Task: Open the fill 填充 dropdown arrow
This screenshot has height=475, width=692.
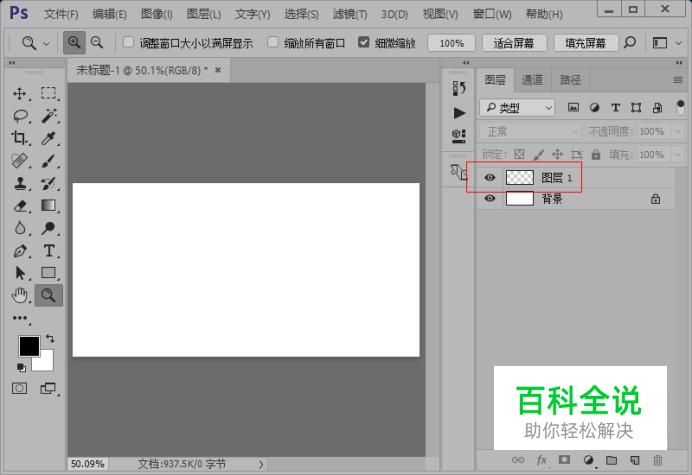Action: 677,155
